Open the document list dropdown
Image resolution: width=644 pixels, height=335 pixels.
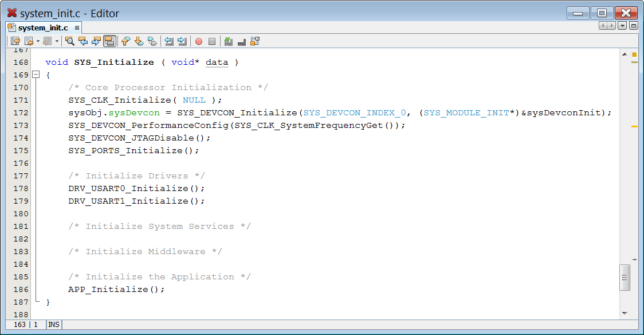click(x=622, y=25)
